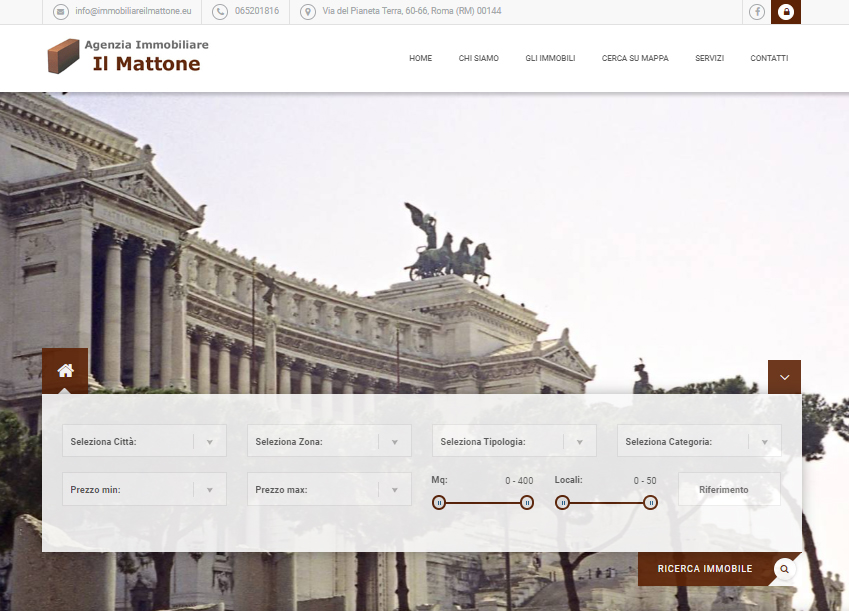849x611 pixels.
Task: Click the Mq slider minimum handle
Action: point(439,503)
